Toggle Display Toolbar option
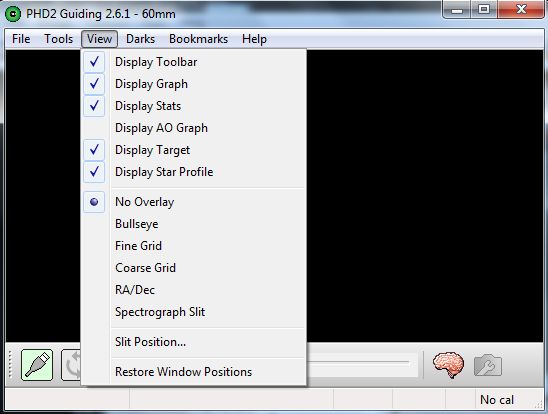Image resolution: width=548 pixels, height=414 pixels. tap(194, 62)
